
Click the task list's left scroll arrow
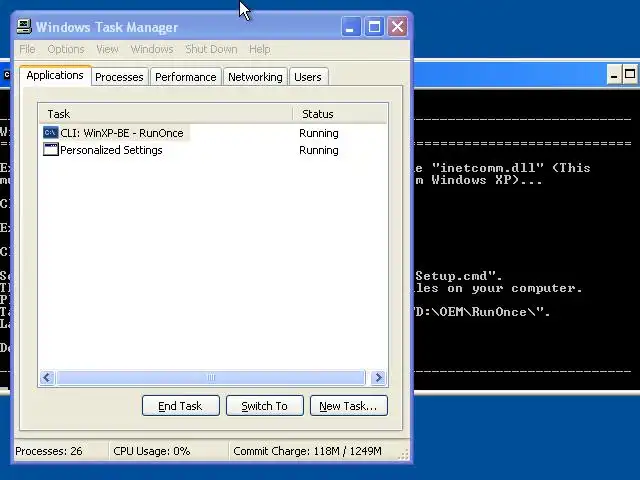click(x=47, y=378)
